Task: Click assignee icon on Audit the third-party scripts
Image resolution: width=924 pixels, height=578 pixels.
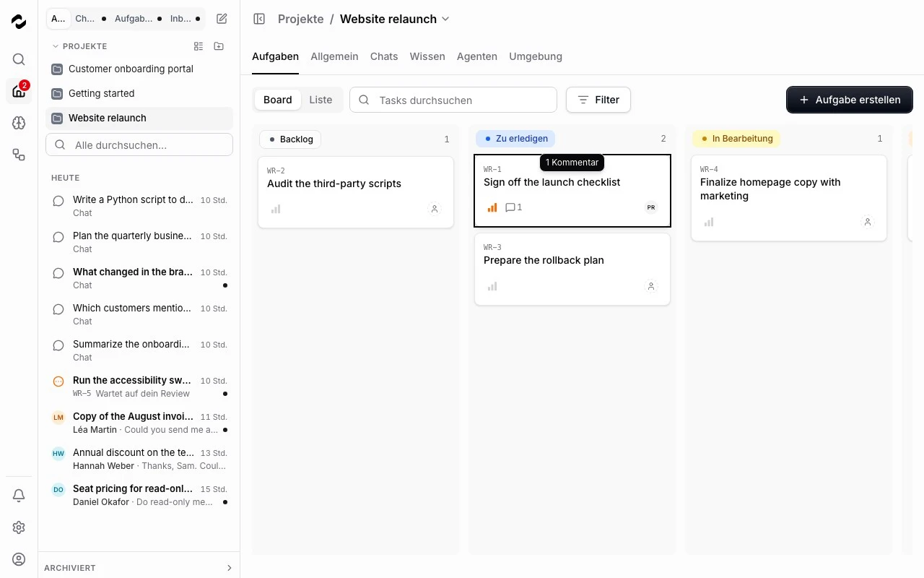Action: point(435,209)
